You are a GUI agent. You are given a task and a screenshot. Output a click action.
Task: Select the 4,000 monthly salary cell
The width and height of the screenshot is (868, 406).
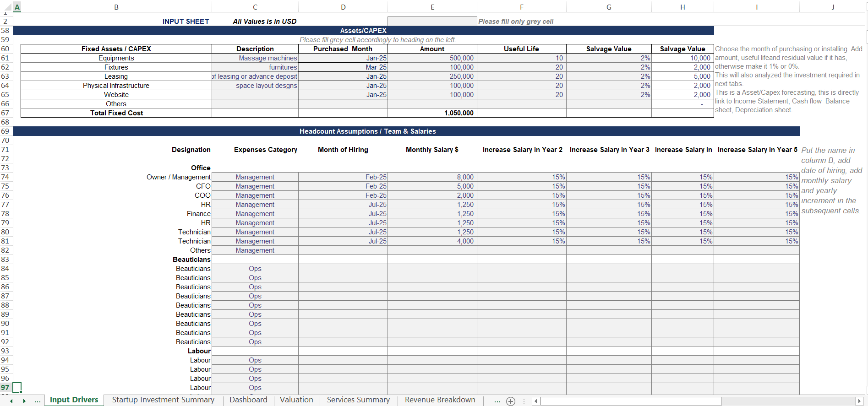(432, 241)
